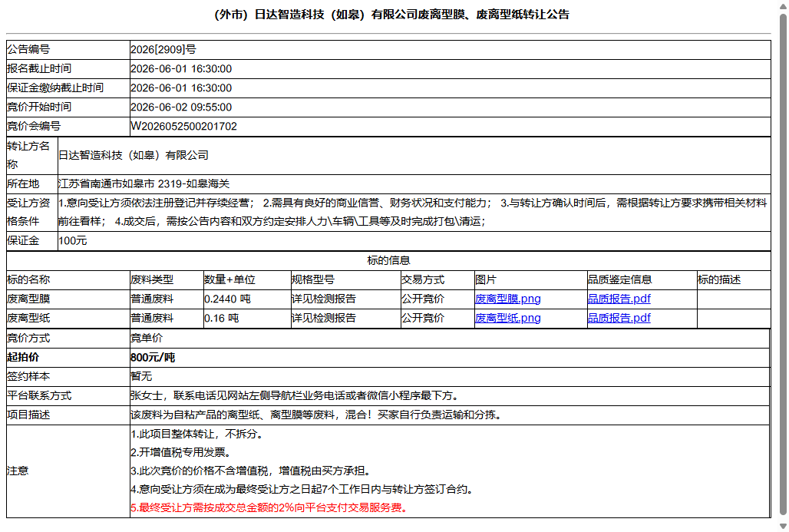Click the page title 废离型膜、废离型纸转让公告
The image size is (789, 532).
tap(391, 15)
